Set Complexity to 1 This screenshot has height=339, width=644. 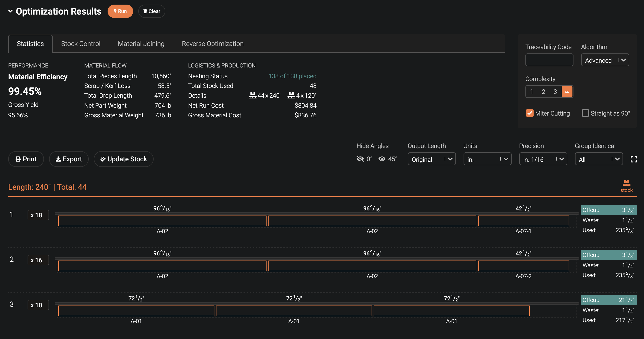click(x=532, y=92)
